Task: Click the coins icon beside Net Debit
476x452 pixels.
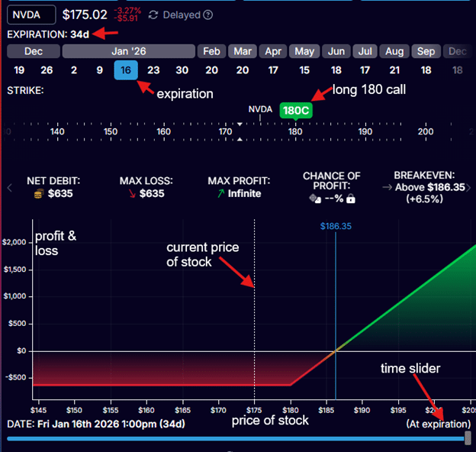Action: [x=39, y=193]
